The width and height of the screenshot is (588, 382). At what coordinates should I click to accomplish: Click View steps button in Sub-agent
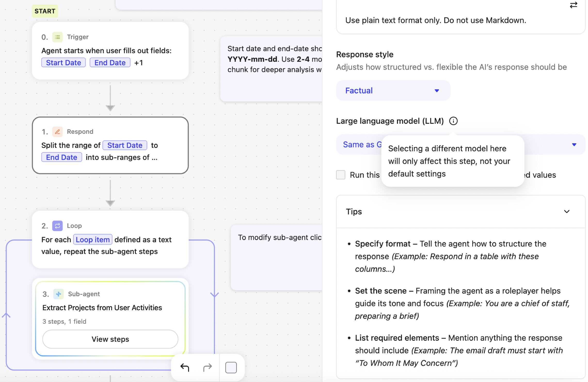[x=110, y=339]
